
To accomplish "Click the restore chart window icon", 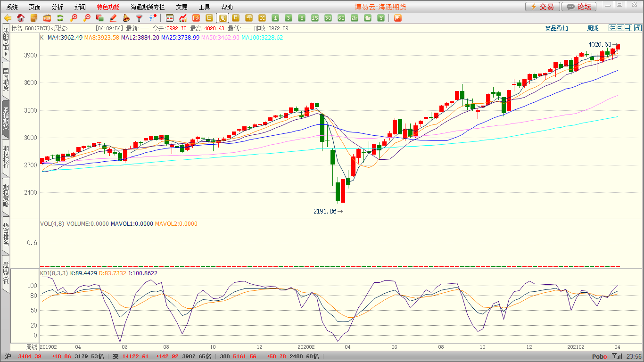I will click(637, 28).
